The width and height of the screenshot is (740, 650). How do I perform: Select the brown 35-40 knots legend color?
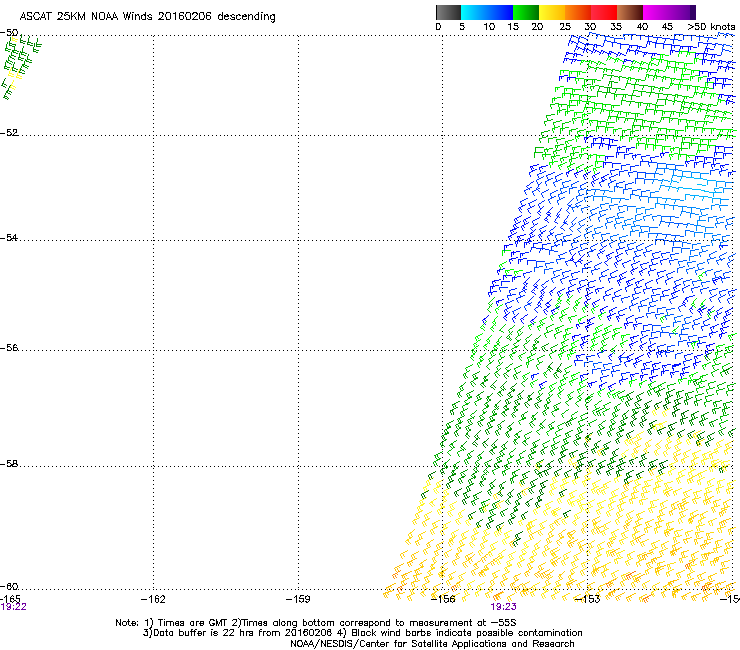(x=630, y=12)
